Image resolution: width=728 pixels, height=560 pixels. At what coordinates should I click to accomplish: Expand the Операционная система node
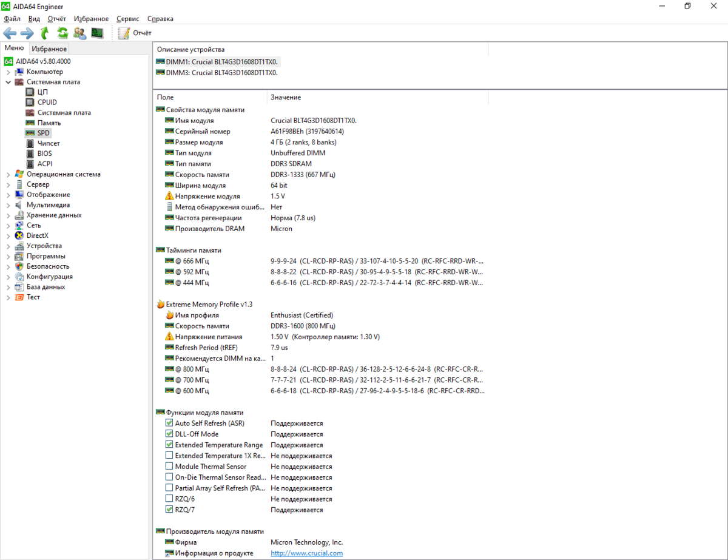point(8,174)
